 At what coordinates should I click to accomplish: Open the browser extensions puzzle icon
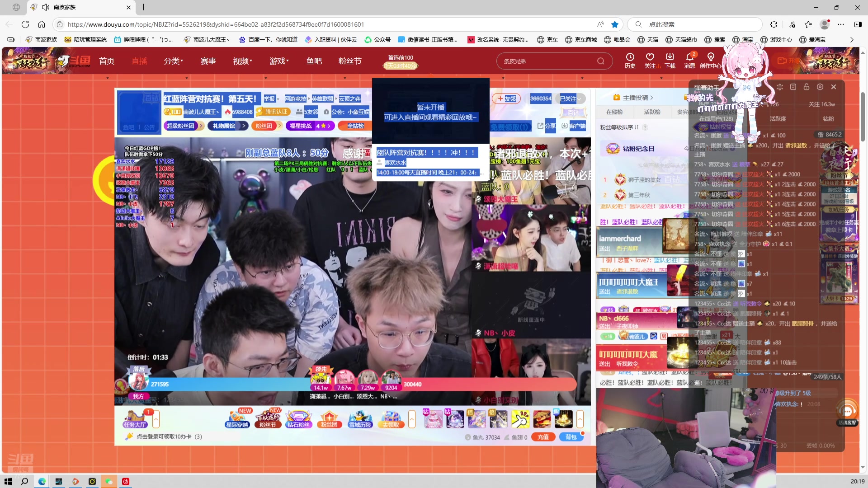(x=774, y=24)
